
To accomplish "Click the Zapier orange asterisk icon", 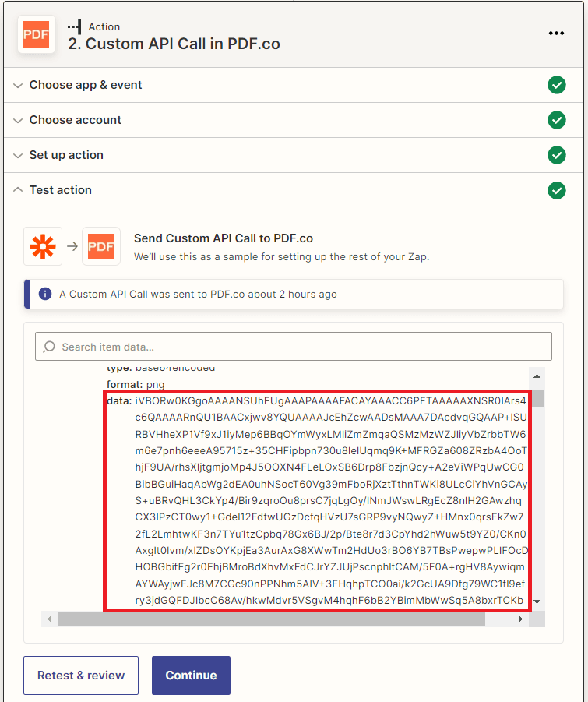I will coord(43,246).
